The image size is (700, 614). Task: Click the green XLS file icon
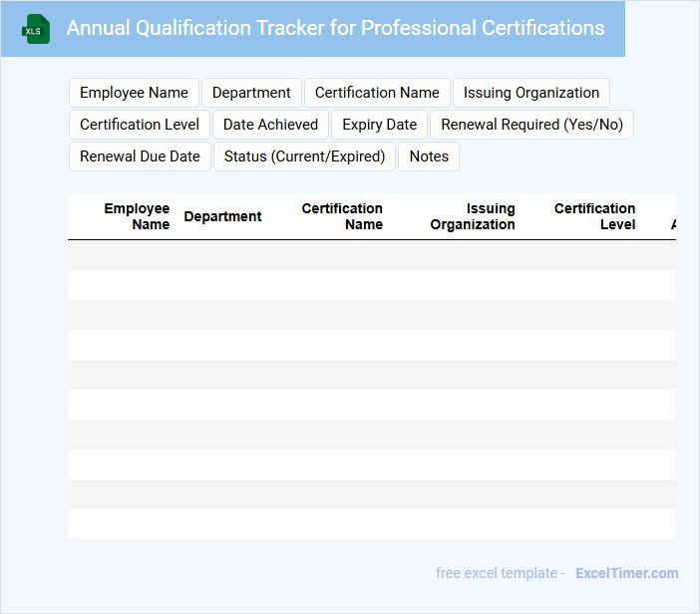(x=36, y=29)
